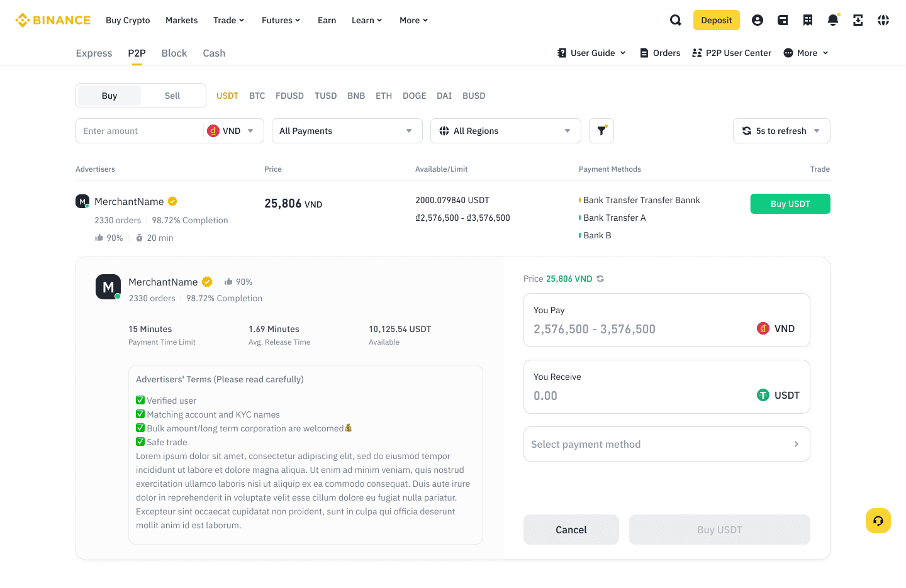Select the DOGE coin tab
This screenshot has height=588, width=906.
click(x=414, y=96)
